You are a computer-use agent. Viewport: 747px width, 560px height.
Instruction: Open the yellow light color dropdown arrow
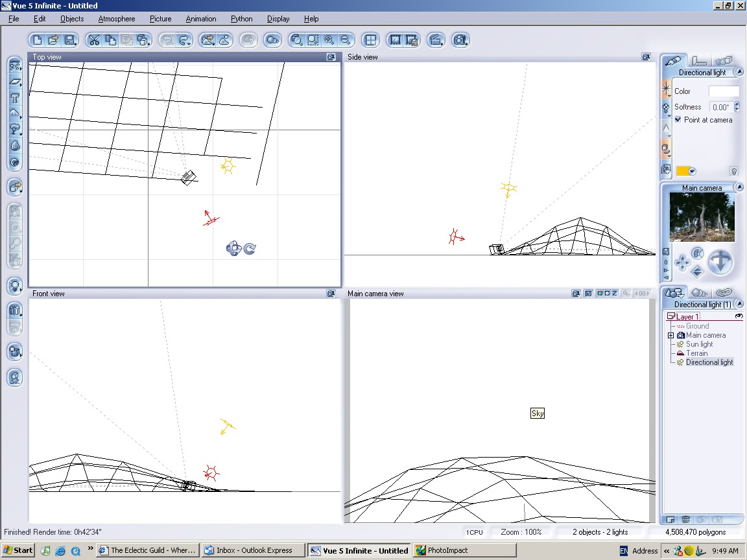click(693, 172)
